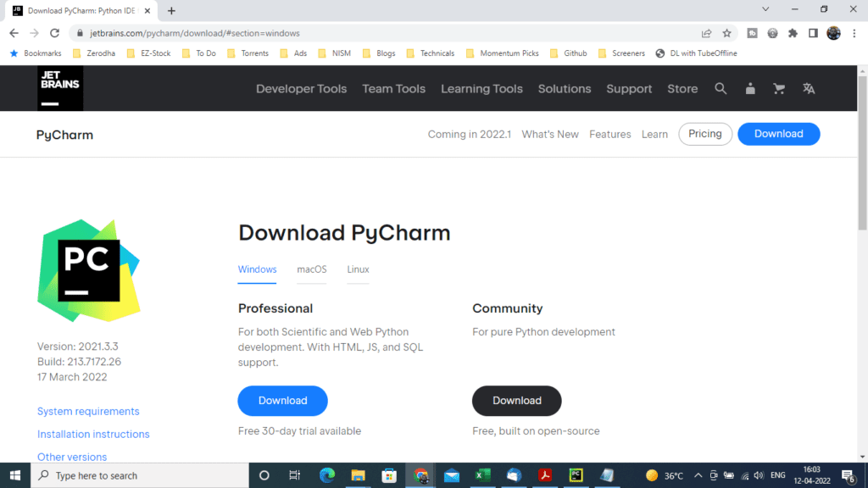868x488 pixels.
Task: Click the PyCharm product name link
Action: coord(64,135)
